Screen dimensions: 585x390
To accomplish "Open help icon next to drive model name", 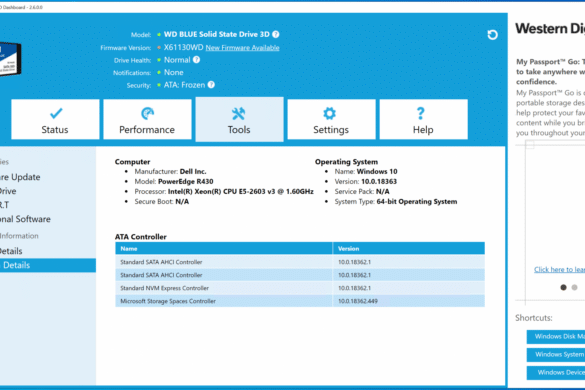I will click(x=276, y=34).
